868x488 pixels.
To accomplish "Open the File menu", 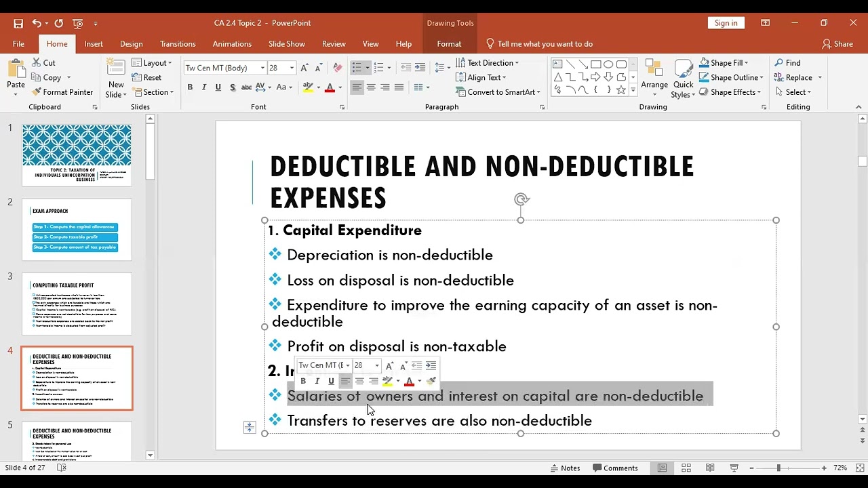I will pos(18,44).
